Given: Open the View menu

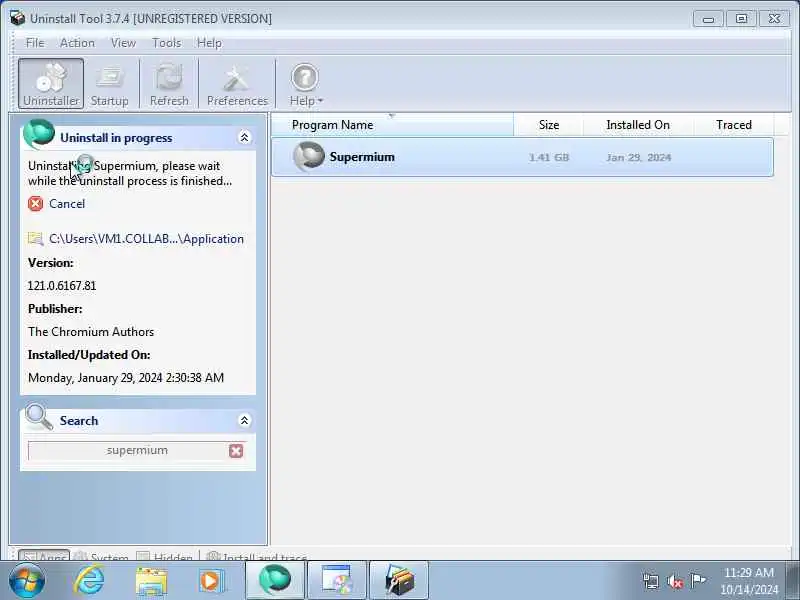Looking at the screenshot, I should coord(123,43).
